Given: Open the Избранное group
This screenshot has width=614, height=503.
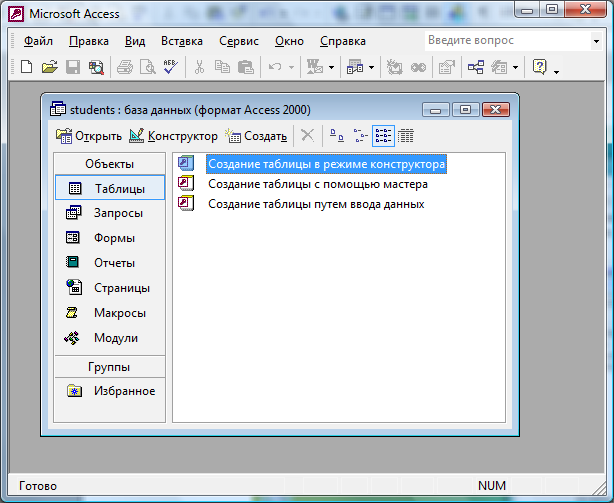Looking at the screenshot, I should (110, 391).
